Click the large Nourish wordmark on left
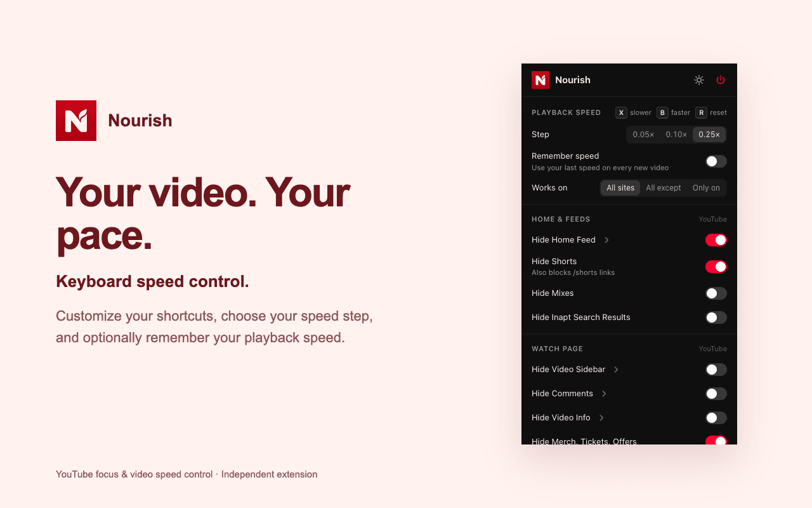The width and height of the screenshot is (812, 508). pyautogui.click(x=140, y=121)
